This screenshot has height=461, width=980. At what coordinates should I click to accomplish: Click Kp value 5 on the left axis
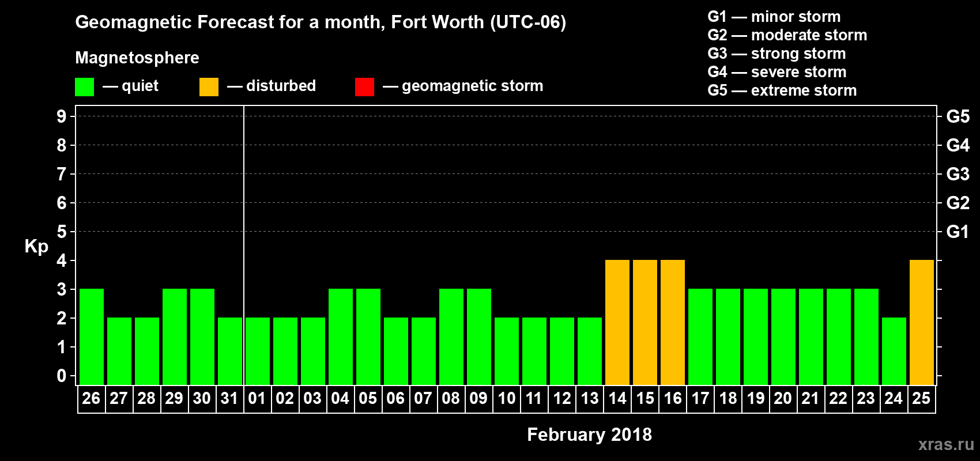[62, 232]
